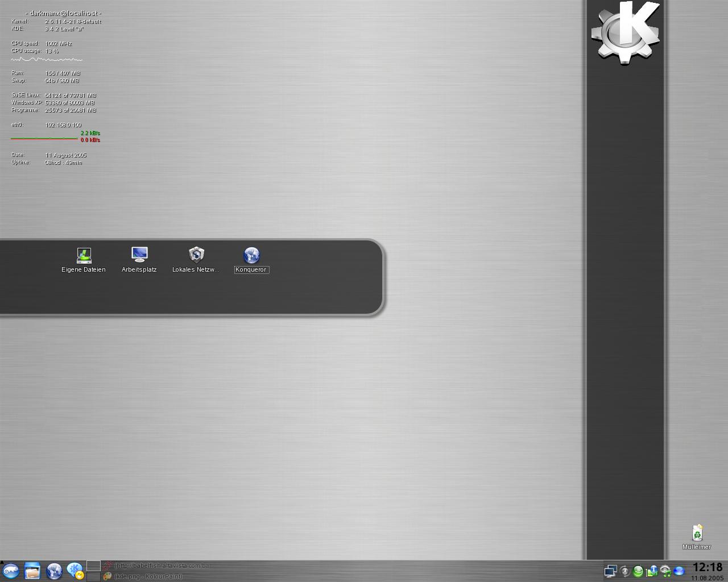Click the eth0 network traffic graph
The image size is (728, 582).
pyautogui.click(x=44, y=138)
